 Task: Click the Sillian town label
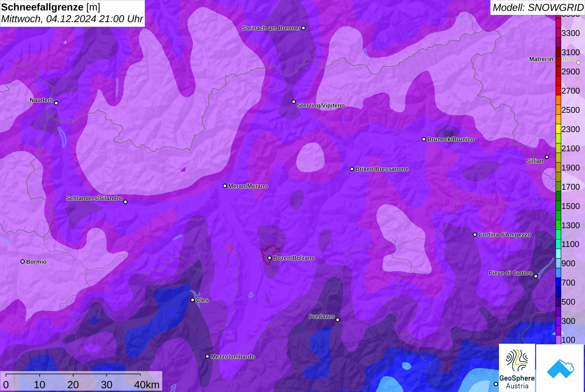click(535, 161)
